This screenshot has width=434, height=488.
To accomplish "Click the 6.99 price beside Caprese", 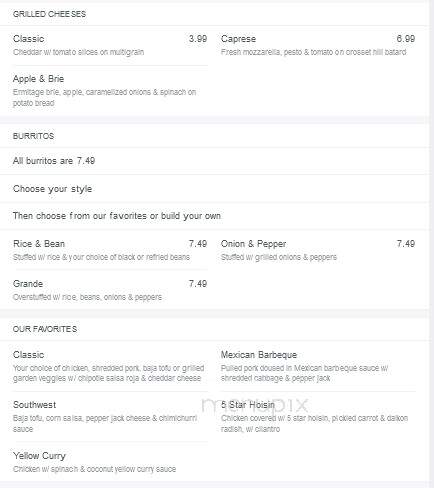I will 406,39.
